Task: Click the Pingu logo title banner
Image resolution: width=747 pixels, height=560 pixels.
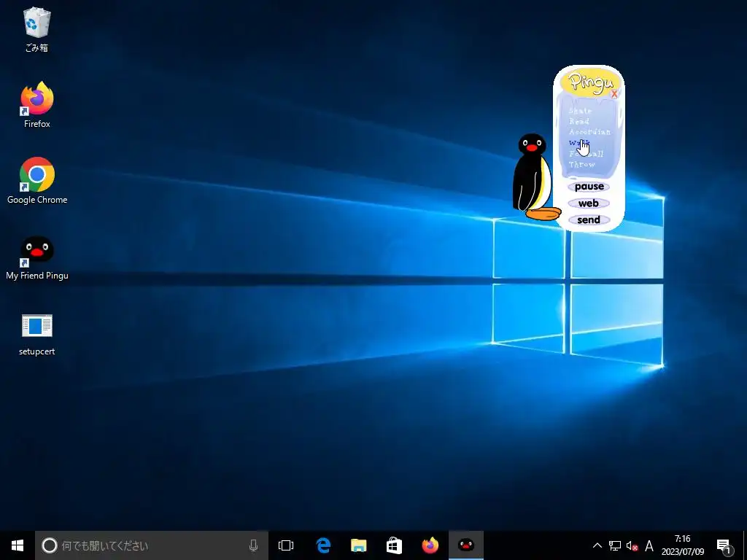Action: tap(591, 82)
